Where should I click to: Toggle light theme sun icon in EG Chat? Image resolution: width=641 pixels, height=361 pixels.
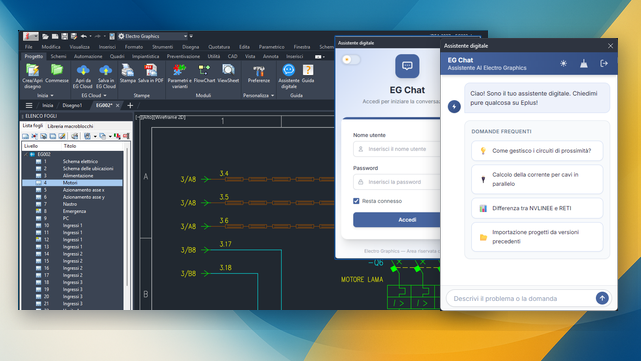(563, 63)
